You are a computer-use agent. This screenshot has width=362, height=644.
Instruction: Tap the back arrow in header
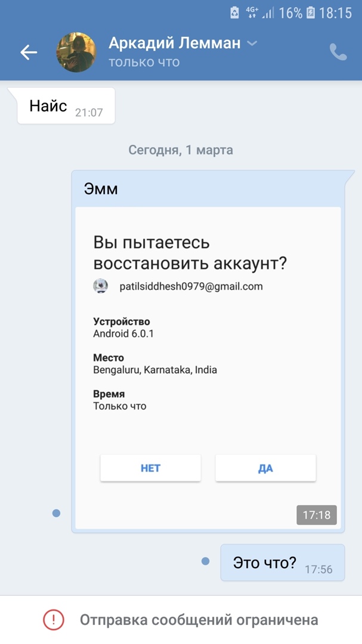[x=29, y=52]
